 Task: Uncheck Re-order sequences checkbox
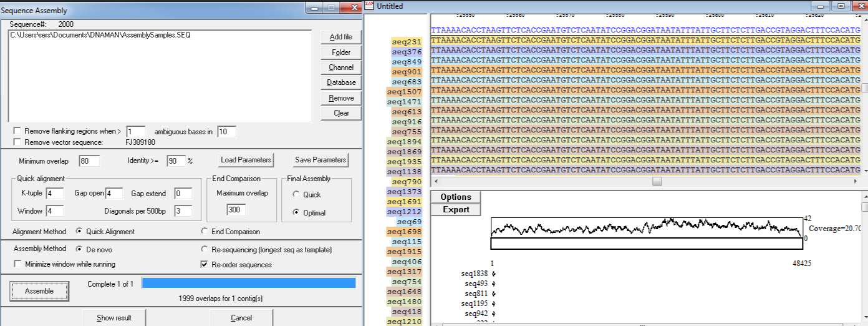tap(204, 264)
